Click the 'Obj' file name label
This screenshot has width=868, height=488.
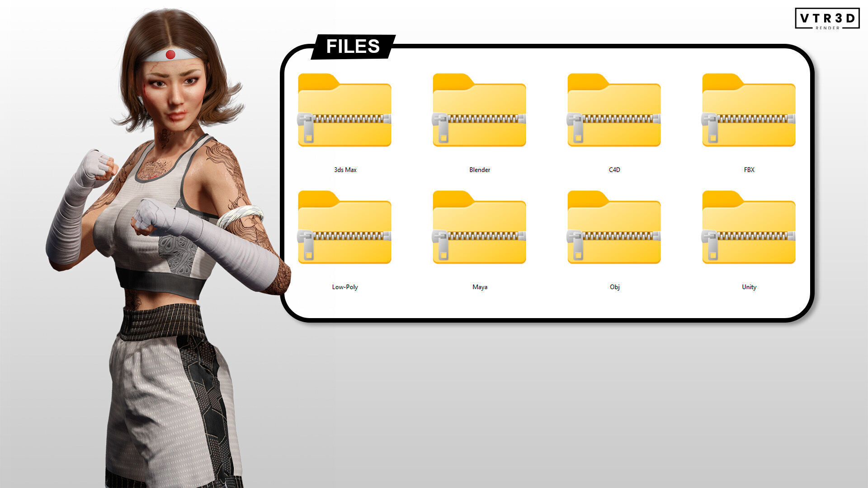614,287
